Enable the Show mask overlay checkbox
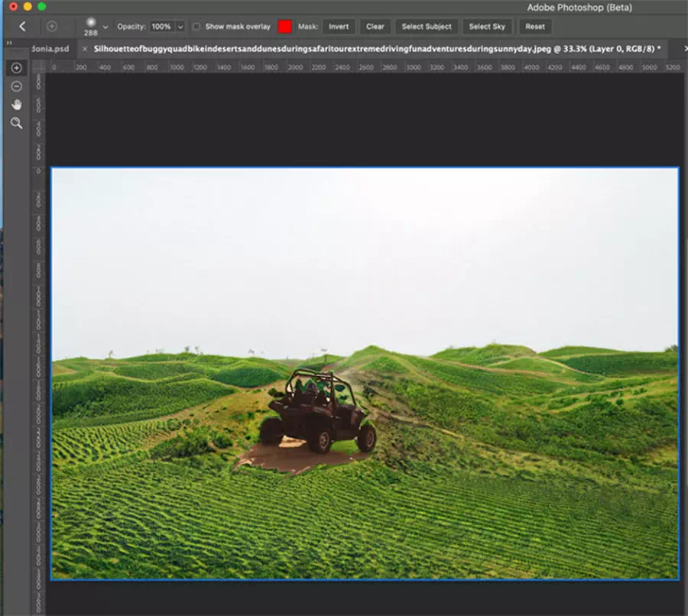This screenshot has height=616, width=688. click(x=196, y=27)
